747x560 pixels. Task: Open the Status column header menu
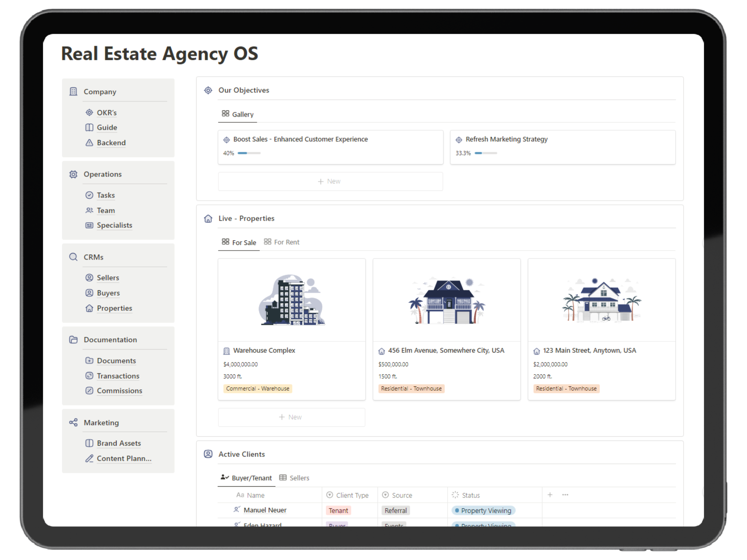pyautogui.click(x=466, y=495)
